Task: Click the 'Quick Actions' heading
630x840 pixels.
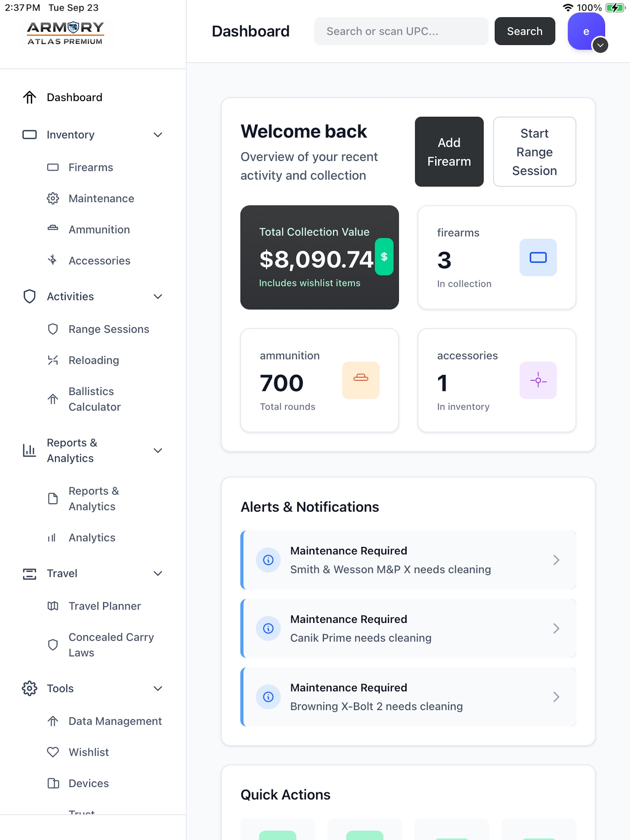Action: [x=286, y=795]
